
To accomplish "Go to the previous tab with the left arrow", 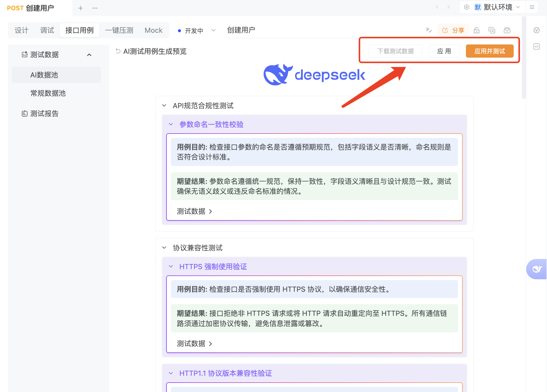I will coord(437,7).
